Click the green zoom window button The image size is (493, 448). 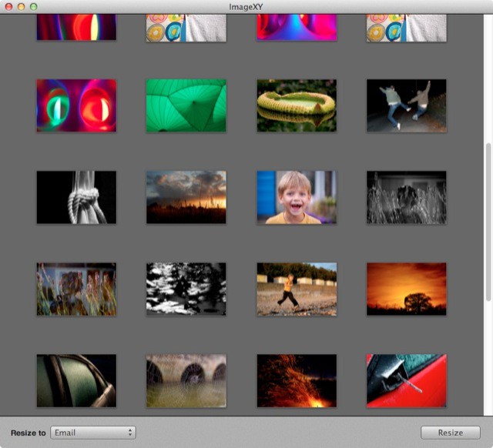[x=33, y=6]
